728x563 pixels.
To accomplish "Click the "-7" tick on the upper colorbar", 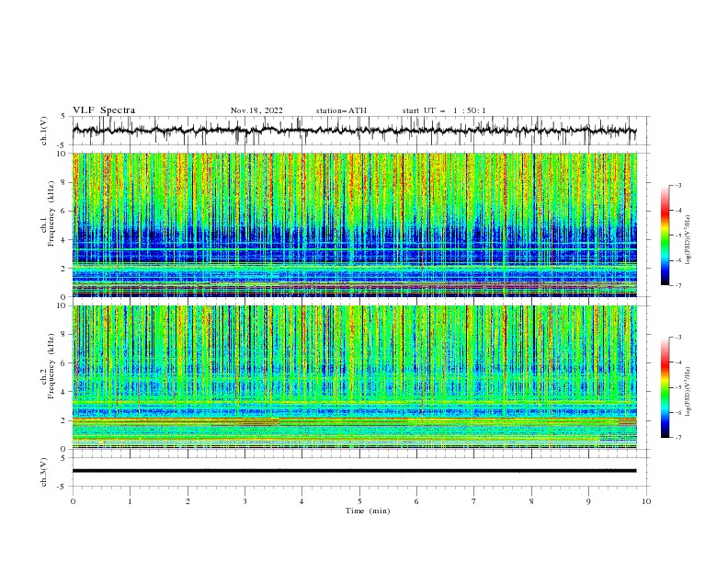I will pyautogui.click(x=678, y=286).
